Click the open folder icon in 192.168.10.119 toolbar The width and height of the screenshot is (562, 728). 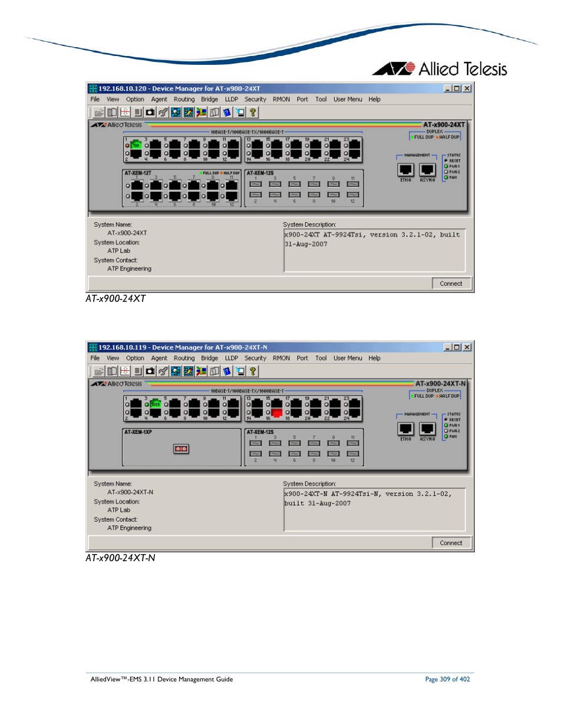pos(99,371)
